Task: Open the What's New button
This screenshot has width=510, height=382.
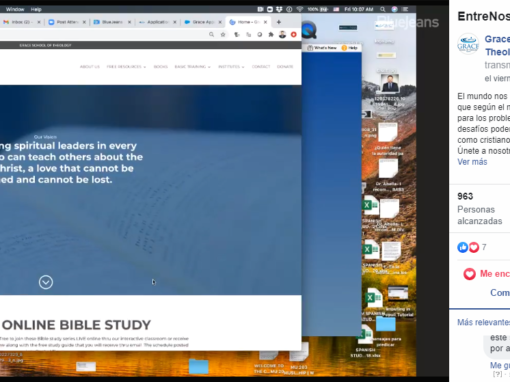Action: click(x=322, y=48)
